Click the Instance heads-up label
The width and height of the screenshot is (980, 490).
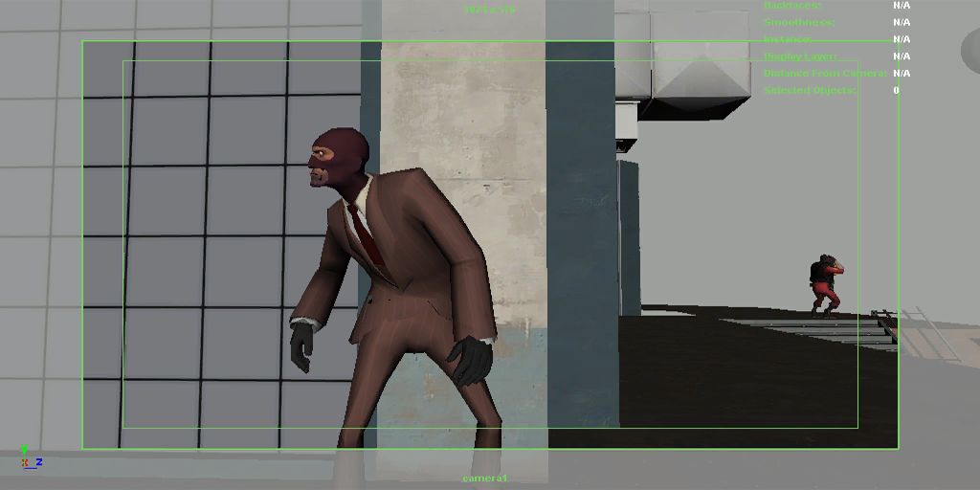coord(789,39)
